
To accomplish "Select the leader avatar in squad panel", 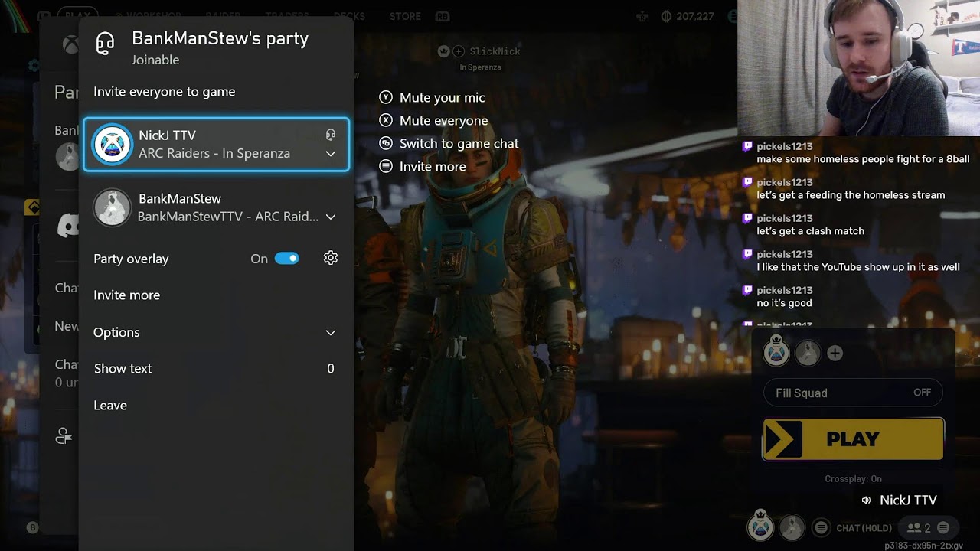I will (776, 352).
